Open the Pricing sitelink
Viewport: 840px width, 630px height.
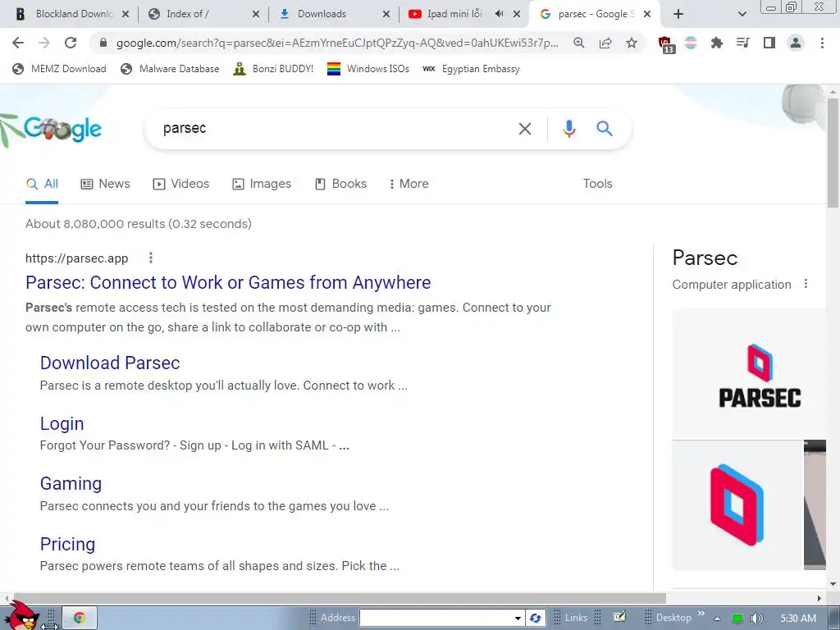tap(67, 544)
